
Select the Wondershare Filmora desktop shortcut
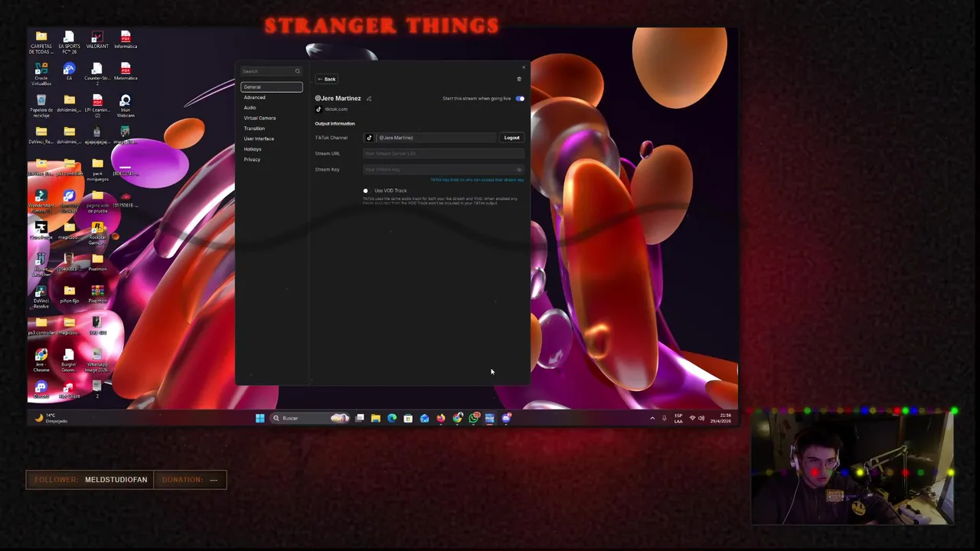41,201
